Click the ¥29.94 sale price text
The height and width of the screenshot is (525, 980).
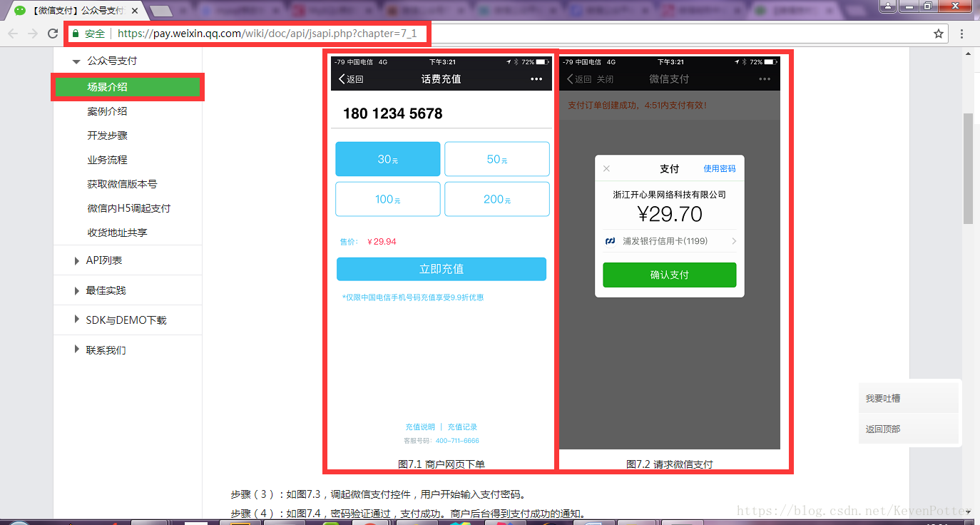tap(382, 242)
